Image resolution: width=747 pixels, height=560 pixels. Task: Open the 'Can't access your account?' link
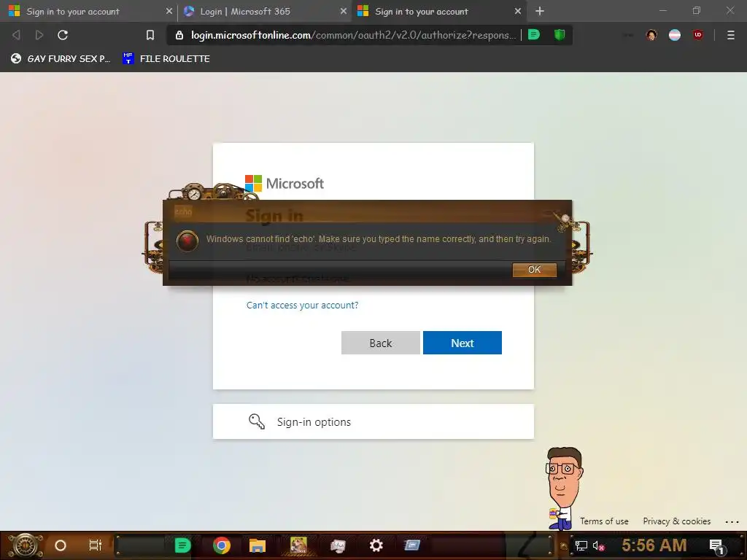point(302,306)
